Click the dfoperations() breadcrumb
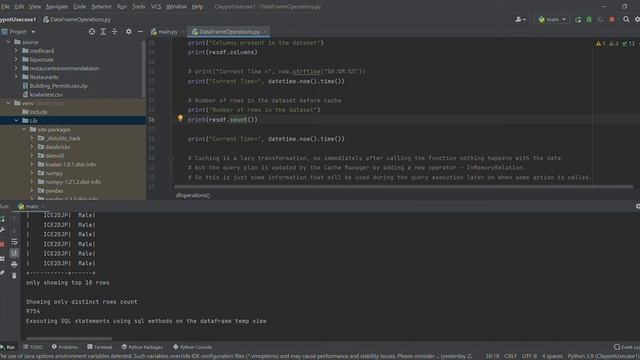The image size is (640, 360). pyautogui.click(x=193, y=196)
